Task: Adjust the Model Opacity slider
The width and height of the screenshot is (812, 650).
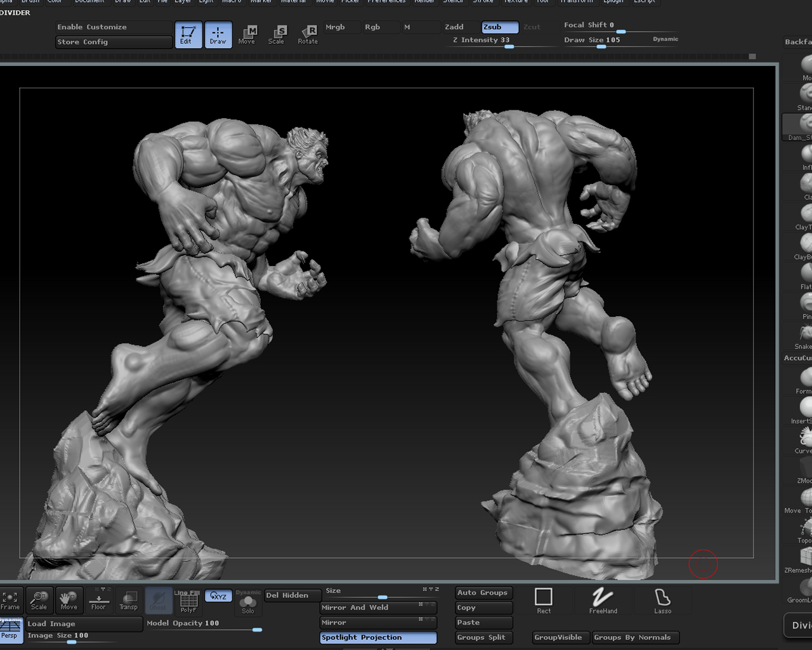Action: 204,625
